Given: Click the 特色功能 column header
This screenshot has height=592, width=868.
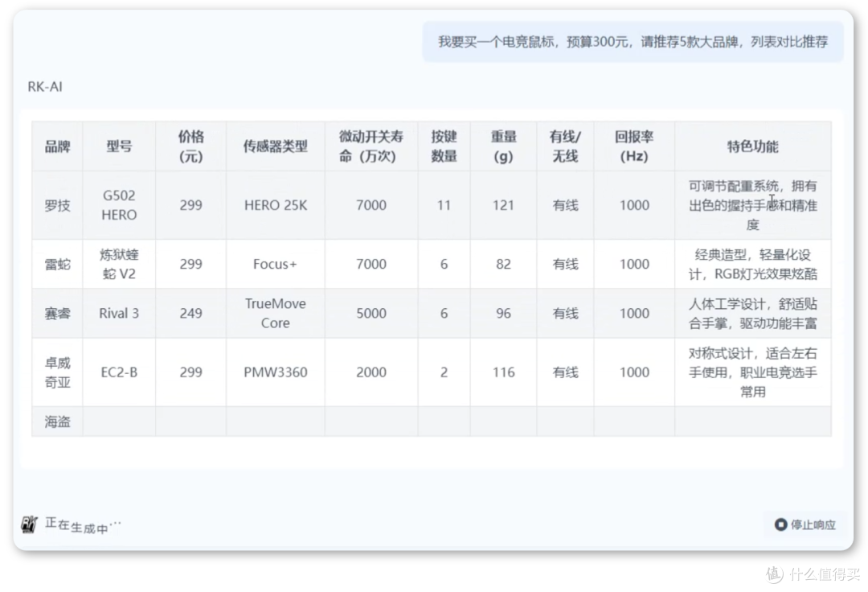Looking at the screenshot, I should [753, 146].
